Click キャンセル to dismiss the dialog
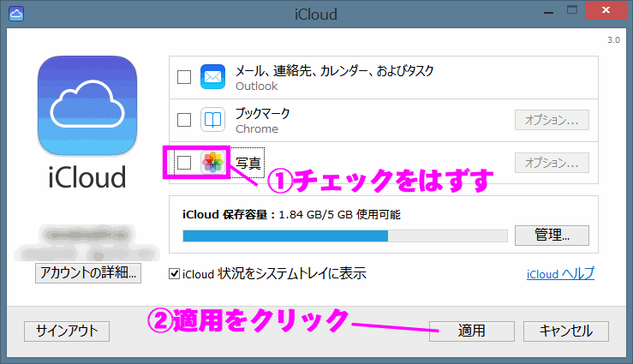The height and width of the screenshot is (364, 633). tap(565, 331)
